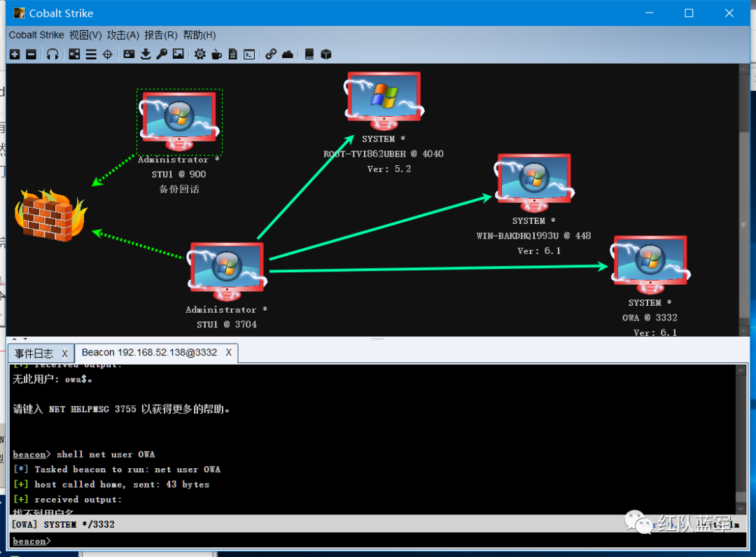Switch to the session table view icon
Screen dimensions: 756x557
coord(91,55)
